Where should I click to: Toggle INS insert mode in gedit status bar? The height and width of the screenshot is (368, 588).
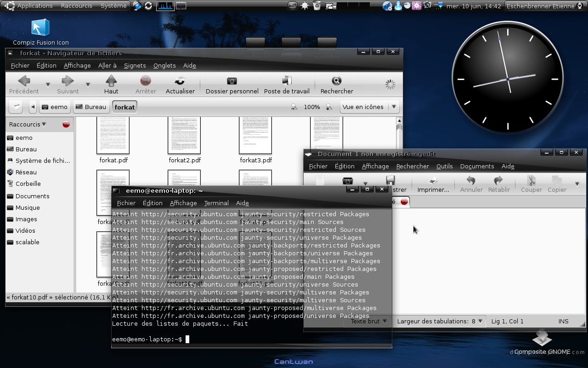[x=563, y=321]
